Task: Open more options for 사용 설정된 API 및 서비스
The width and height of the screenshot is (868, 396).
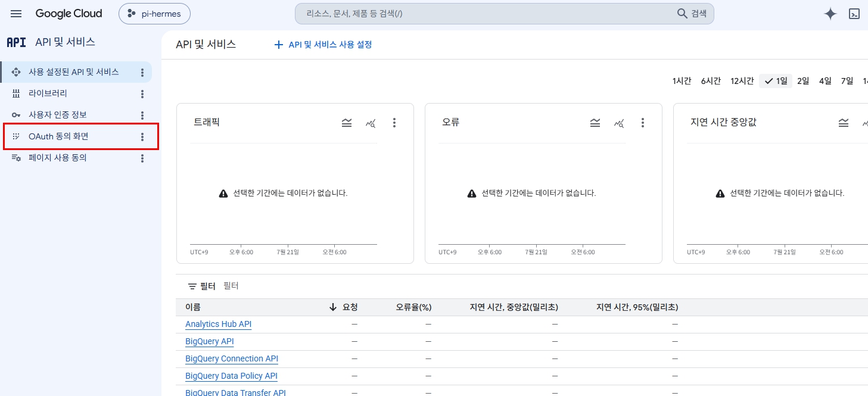Action: (142, 73)
